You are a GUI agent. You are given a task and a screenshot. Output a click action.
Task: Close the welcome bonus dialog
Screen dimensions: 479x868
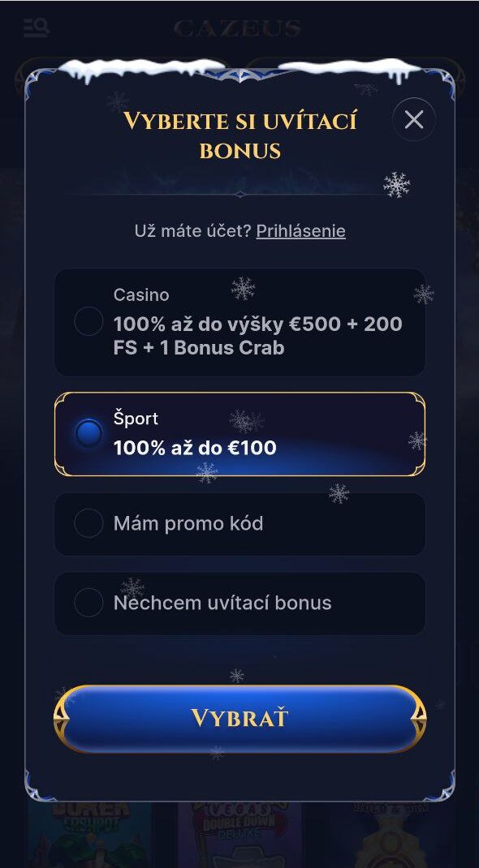tap(414, 119)
